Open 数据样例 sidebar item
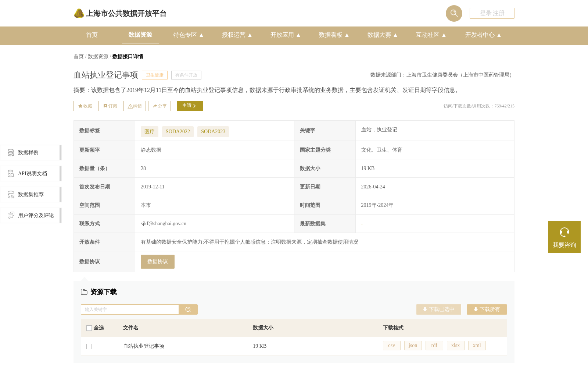The width and height of the screenshot is (588, 368). (x=31, y=152)
